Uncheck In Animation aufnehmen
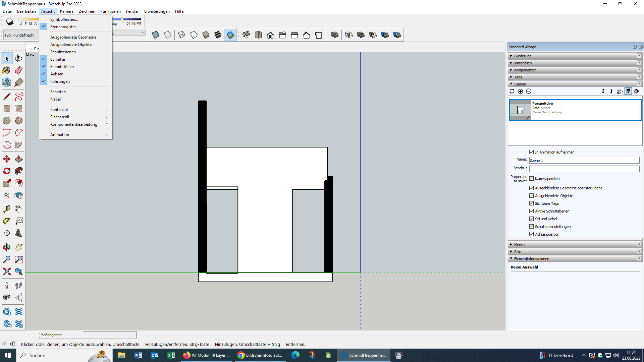Image resolution: width=644 pixels, height=362 pixels. coord(531,152)
